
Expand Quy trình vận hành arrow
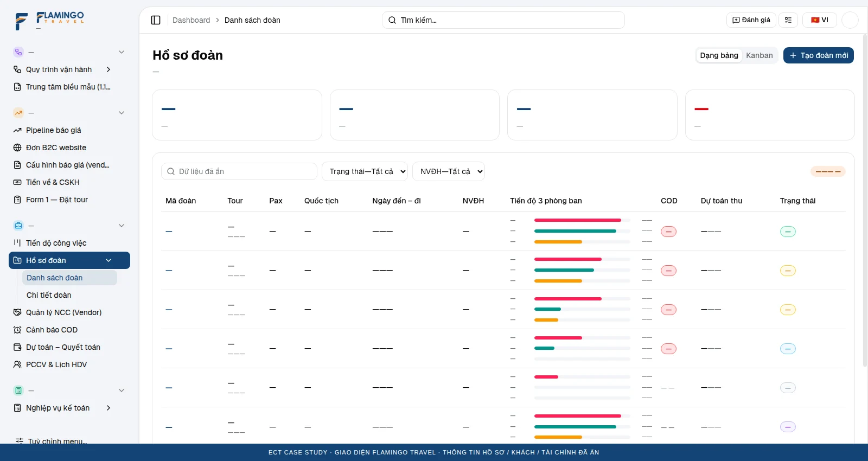tap(108, 69)
